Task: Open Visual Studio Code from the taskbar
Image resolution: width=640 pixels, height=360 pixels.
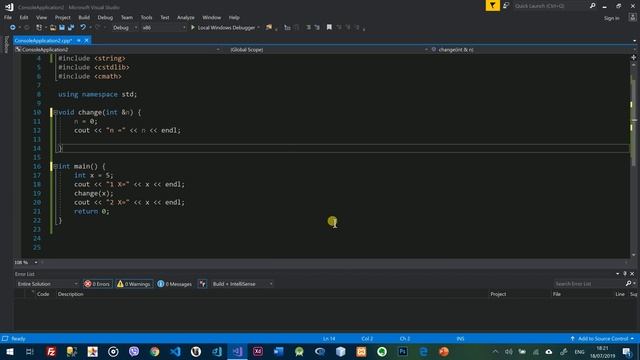Action: [175, 352]
